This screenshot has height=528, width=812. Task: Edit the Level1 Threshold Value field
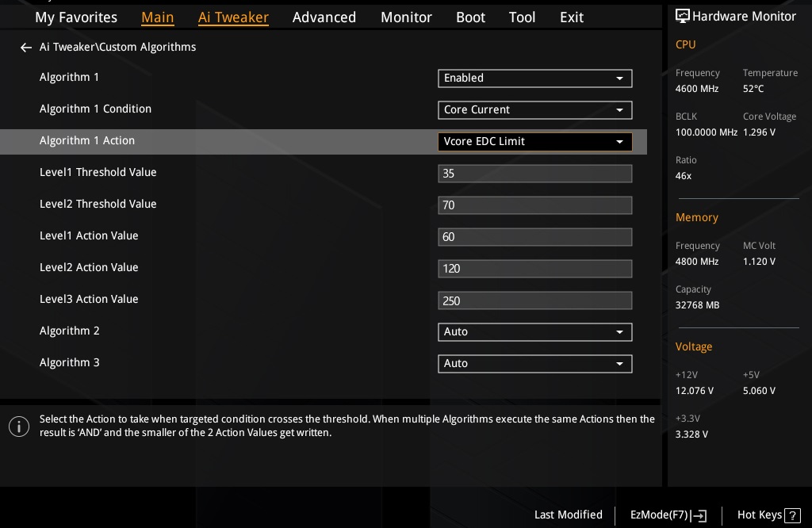pyautogui.click(x=535, y=174)
